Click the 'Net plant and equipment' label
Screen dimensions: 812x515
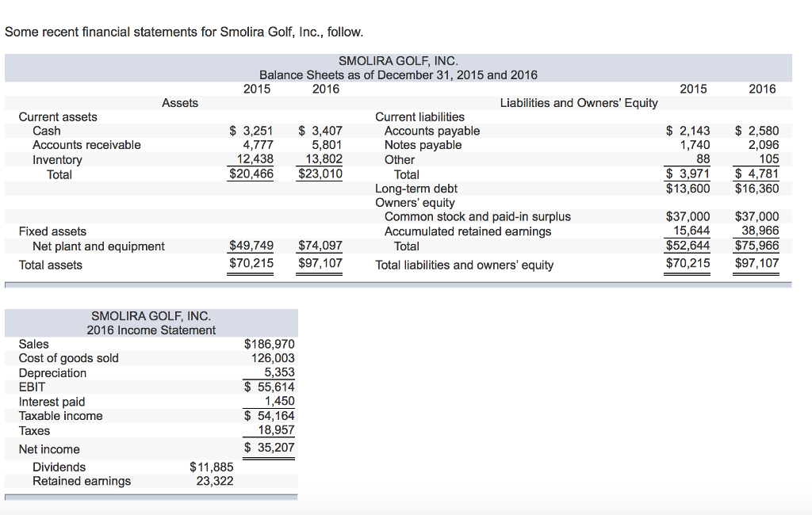click(98, 246)
